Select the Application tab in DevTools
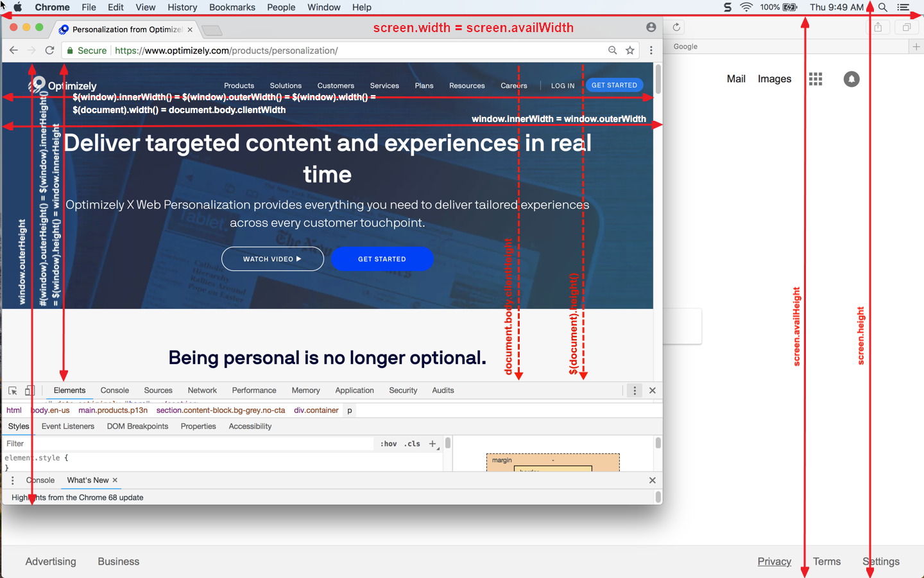Image resolution: width=924 pixels, height=578 pixels. [x=354, y=390]
